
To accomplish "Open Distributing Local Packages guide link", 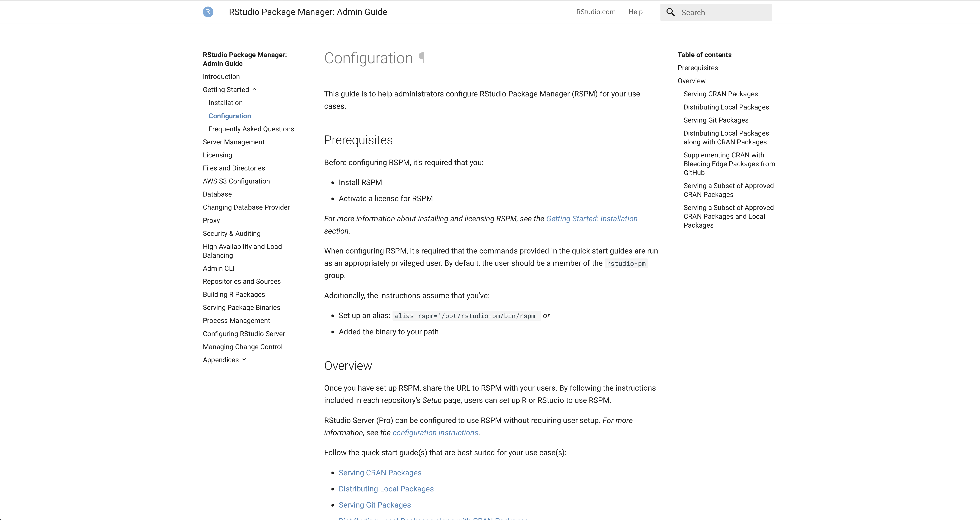I will pyautogui.click(x=386, y=488).
